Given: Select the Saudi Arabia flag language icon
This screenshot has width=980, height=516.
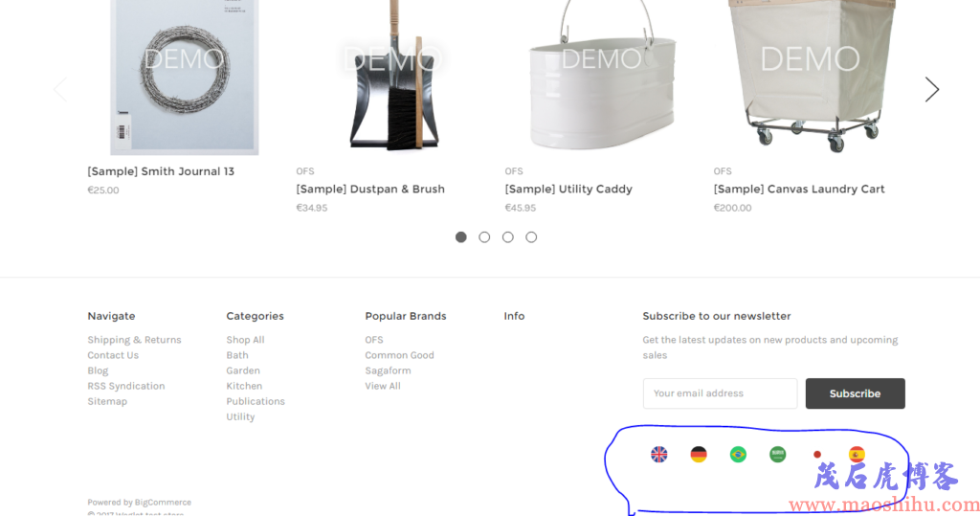Looking at the screenshot, I should pyautogui.click(x=777, y=454).
